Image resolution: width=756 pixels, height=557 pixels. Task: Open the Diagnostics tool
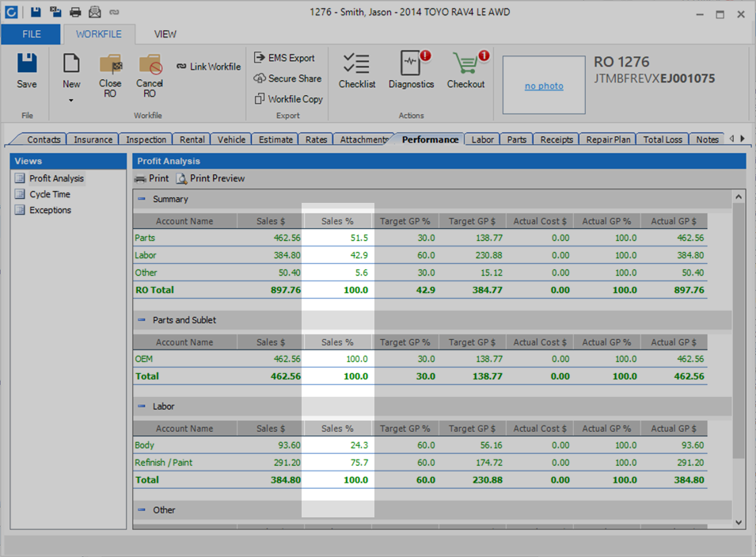411,65
